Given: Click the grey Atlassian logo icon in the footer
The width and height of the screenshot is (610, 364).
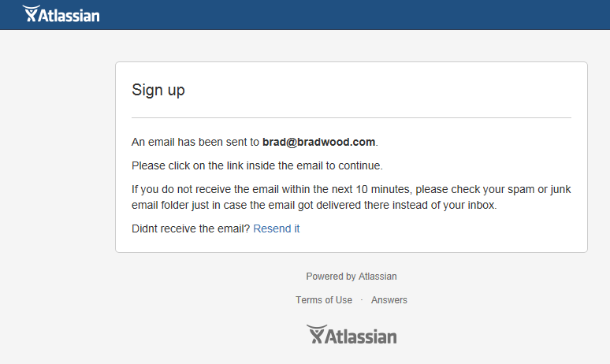Looking at the screenshot, I should click(x=315, y=335).
